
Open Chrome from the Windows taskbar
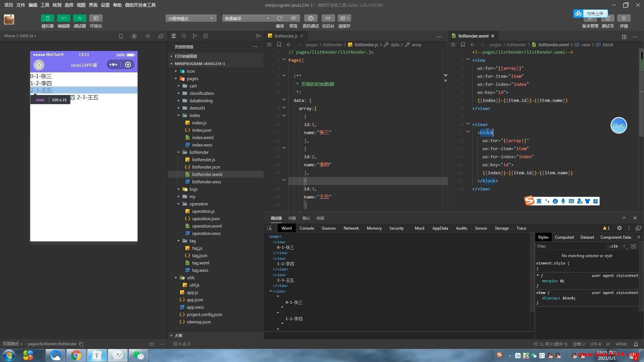point(76,355)
